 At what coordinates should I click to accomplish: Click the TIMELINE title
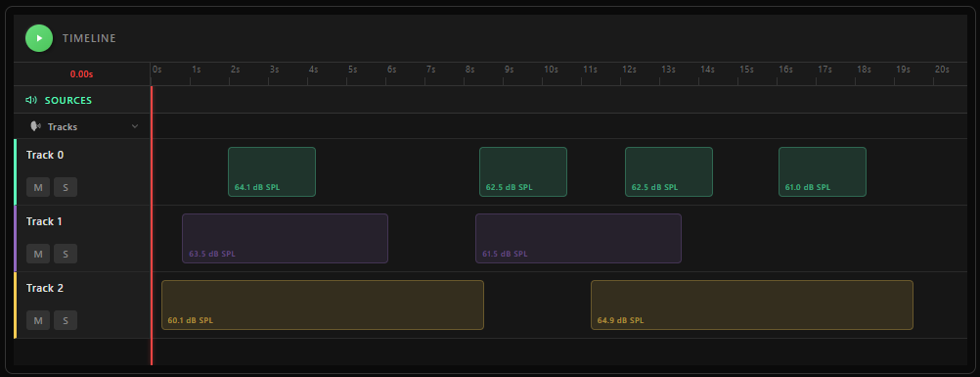(x=89, y=38)
